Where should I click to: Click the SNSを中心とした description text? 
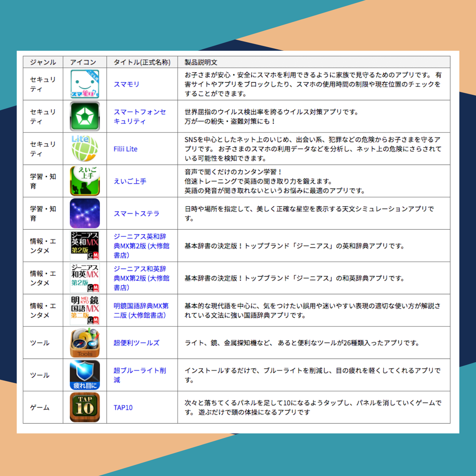point(313,149)
